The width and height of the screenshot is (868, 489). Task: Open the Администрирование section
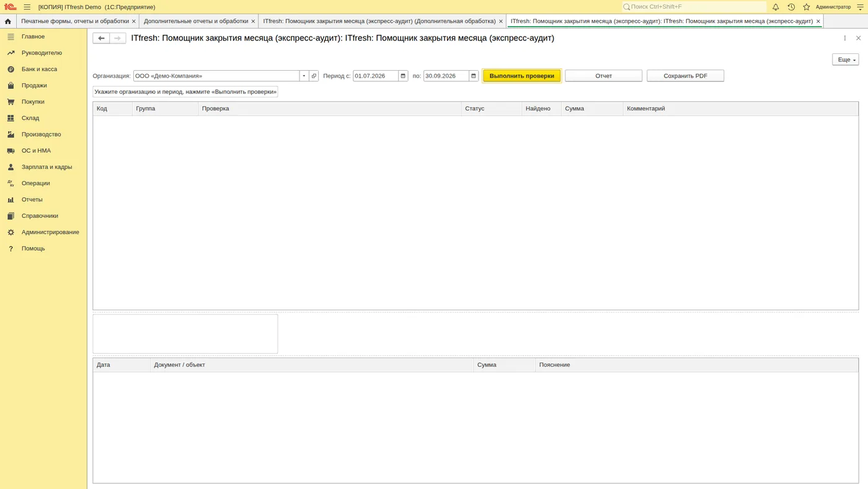coord(50,232)
